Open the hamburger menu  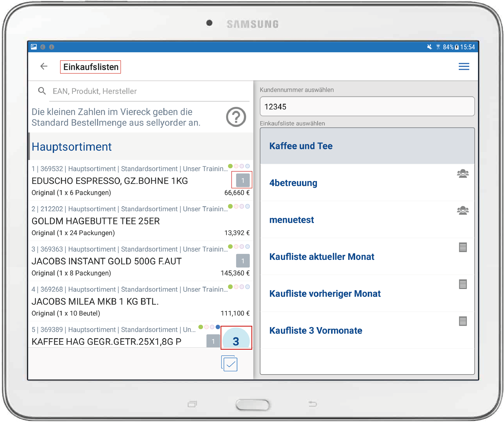pos(465,67)
